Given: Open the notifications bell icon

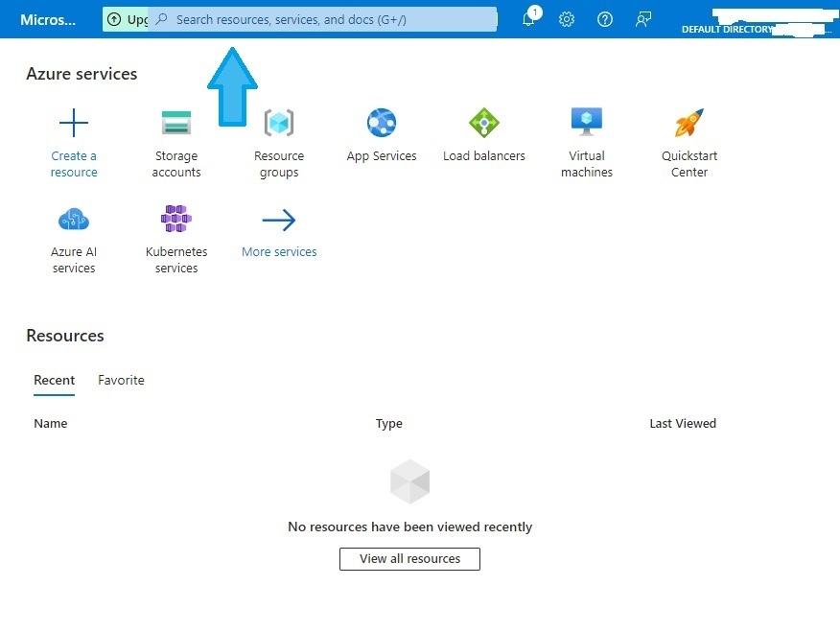Looking at the screenshot, I should pos(528,19).
